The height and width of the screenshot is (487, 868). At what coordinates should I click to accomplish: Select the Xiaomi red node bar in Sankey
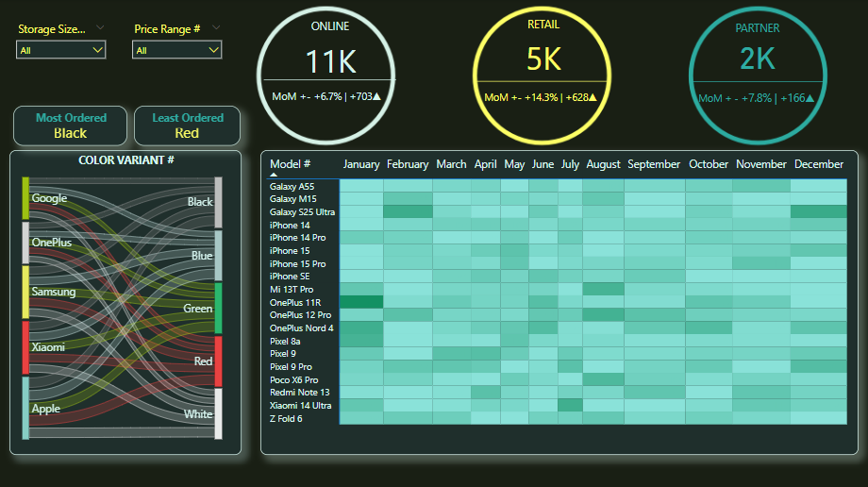[x=25, y=348]
